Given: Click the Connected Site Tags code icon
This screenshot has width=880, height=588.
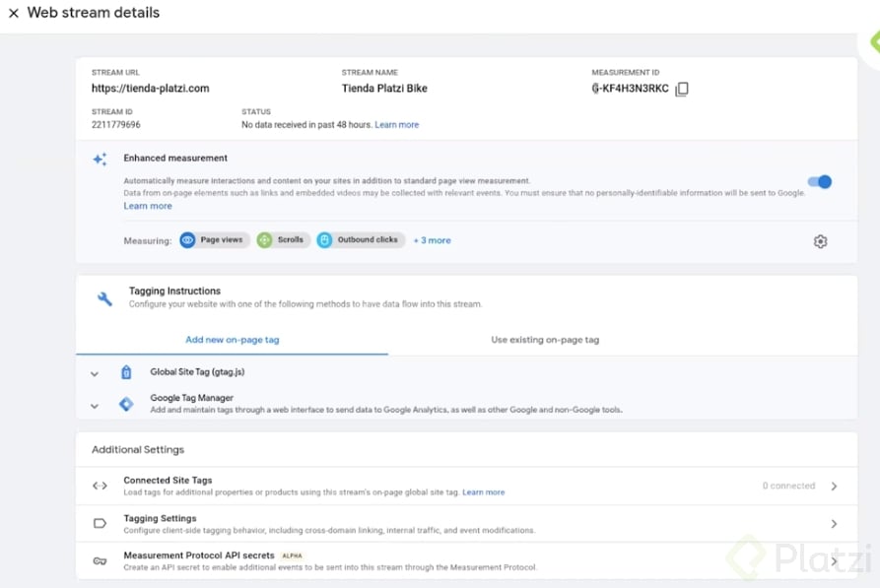Looking at the screenshot, I should pos(100,486).
